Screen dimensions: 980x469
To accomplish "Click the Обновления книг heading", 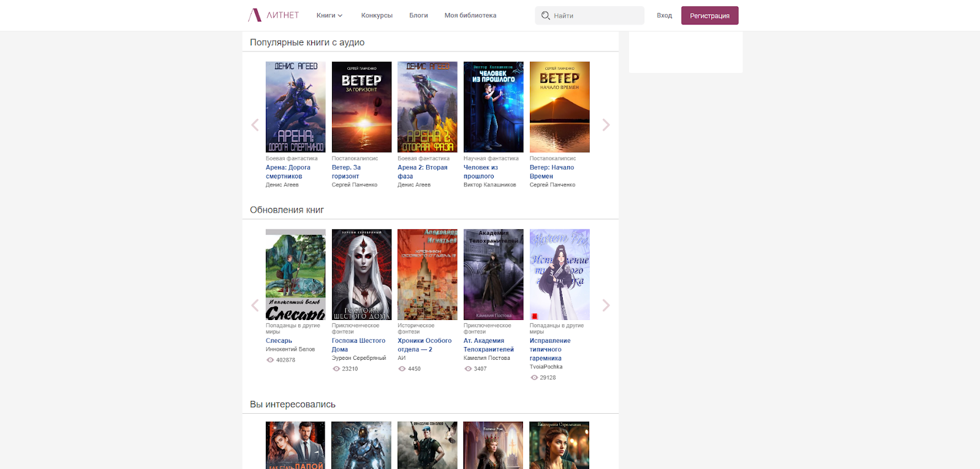I will tap(287, 210).
